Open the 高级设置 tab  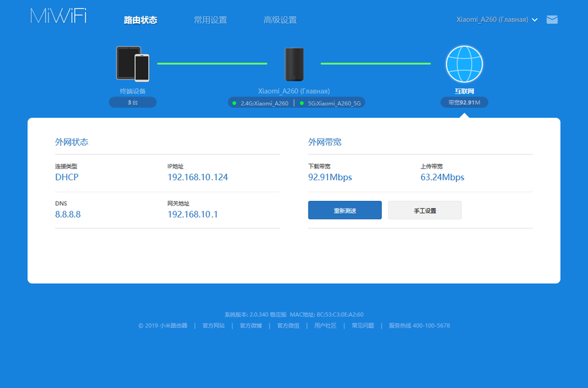point(280,20)
